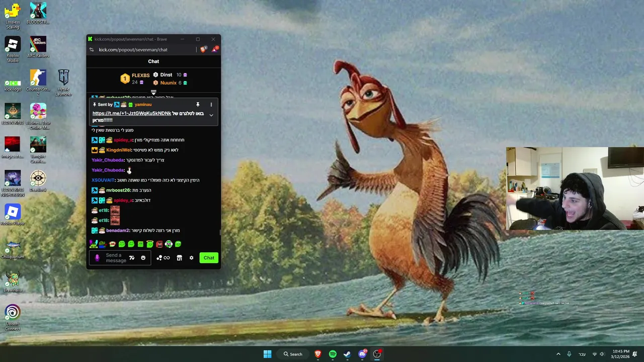This screenshot has height=362, width=644.
Task: Click username Dinst in gift leaderboard
Action: coord(166,75)
